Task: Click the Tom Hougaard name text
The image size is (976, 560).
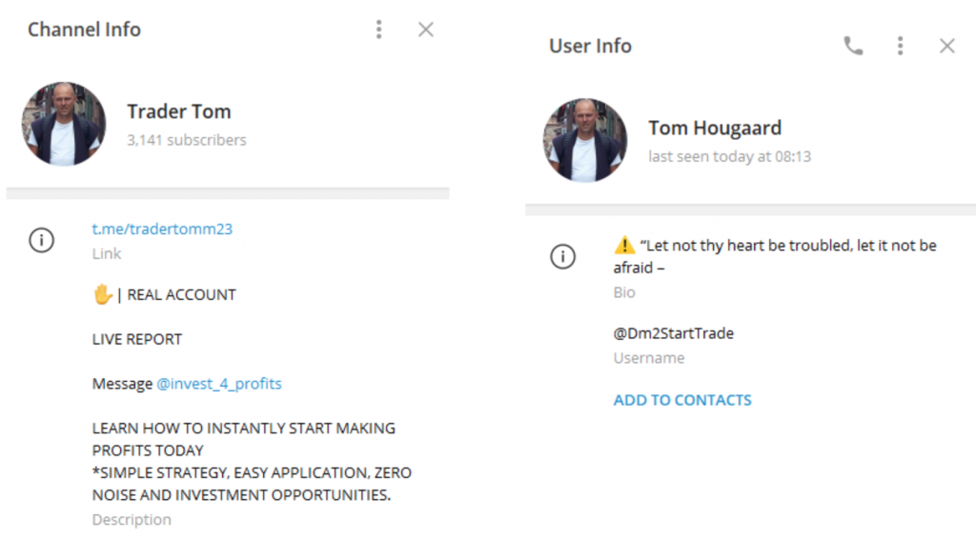Action: coord(715,128)
